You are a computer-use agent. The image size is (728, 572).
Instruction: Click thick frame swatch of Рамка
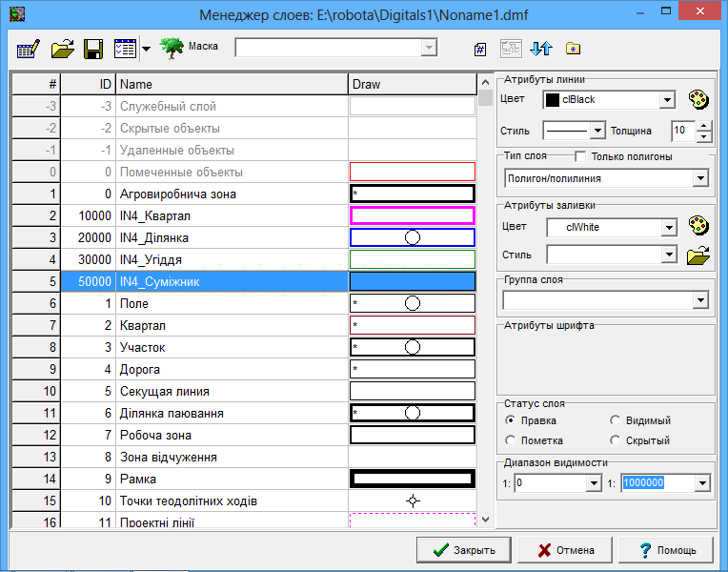[413, 480]
